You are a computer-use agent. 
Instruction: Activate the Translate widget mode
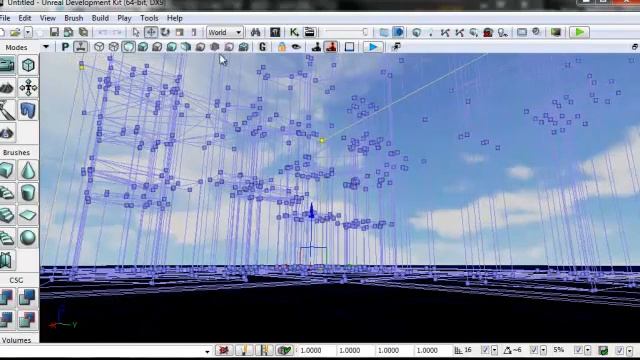151,32
